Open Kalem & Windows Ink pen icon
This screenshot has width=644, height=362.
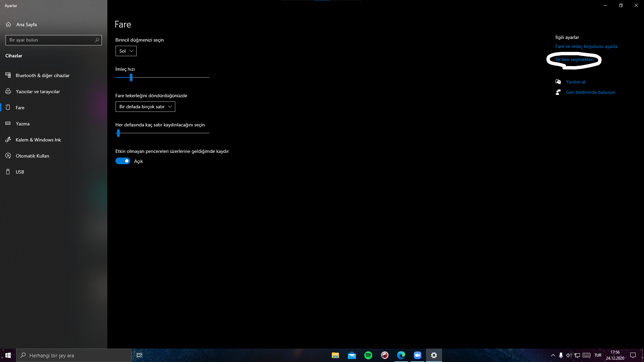[8, 140]
